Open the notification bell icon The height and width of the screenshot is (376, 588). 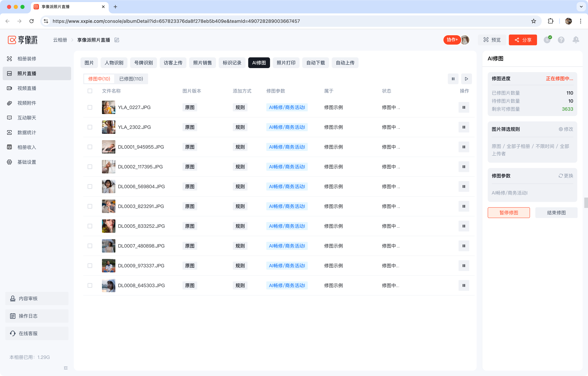pos(576,40)
